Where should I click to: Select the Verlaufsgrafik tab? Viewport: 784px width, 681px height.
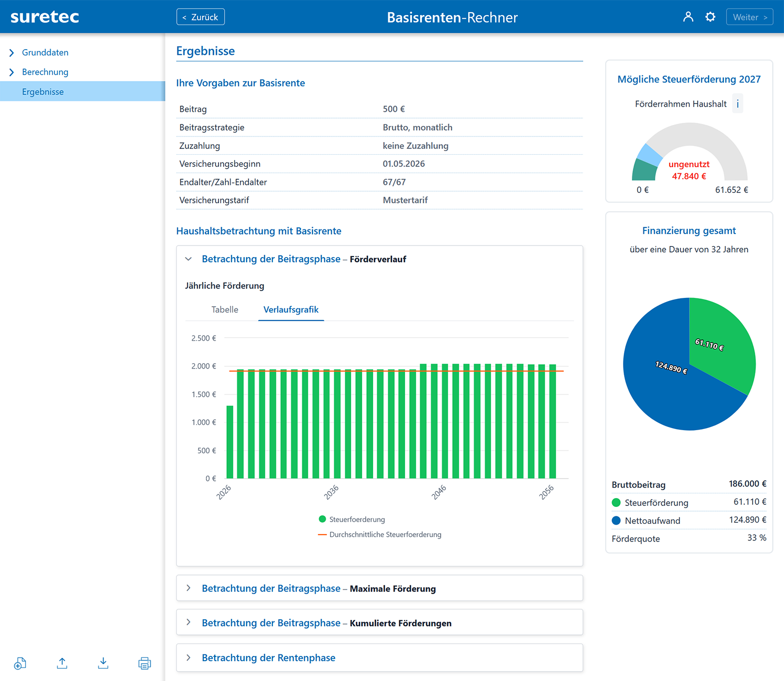(x=291, y=309)
